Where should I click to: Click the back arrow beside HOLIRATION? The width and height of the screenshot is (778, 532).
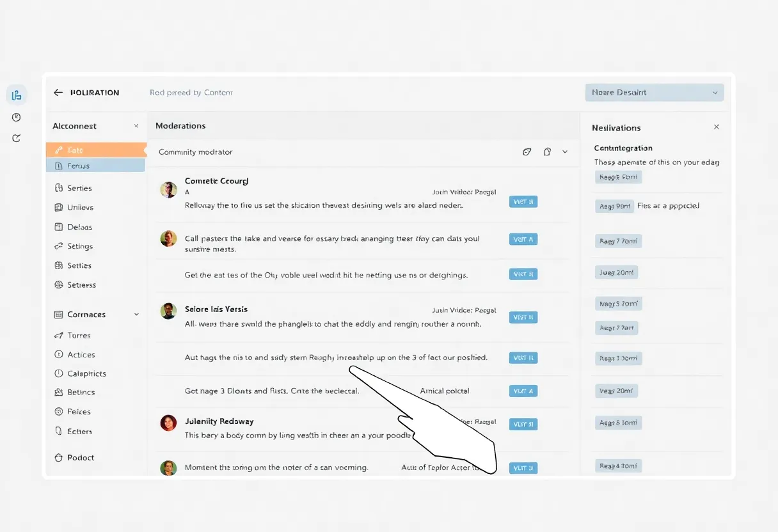point(58,93)
